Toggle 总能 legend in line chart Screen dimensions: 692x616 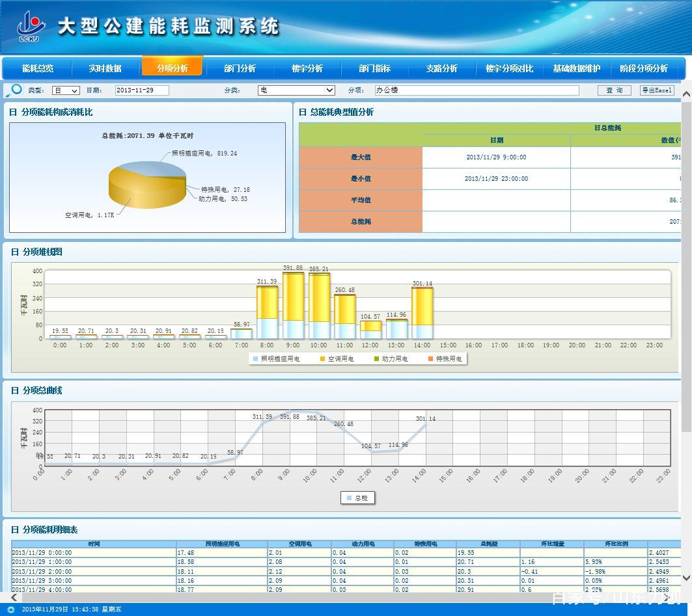point(357,498)
